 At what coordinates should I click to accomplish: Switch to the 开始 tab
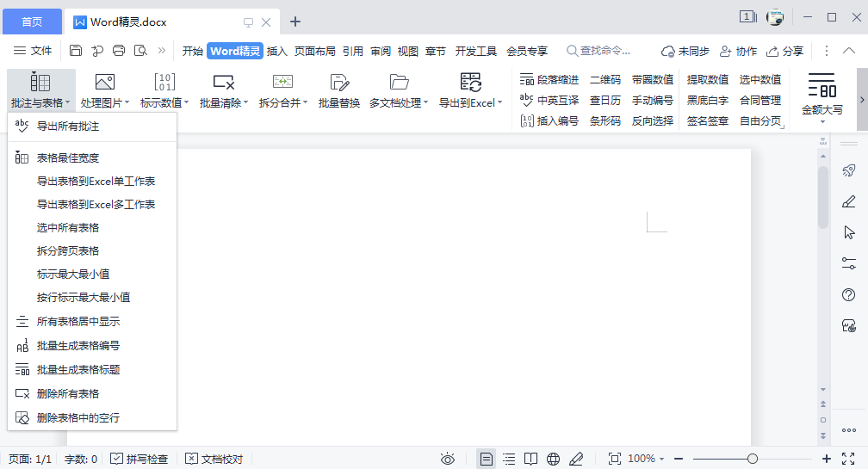pos(193,51)
